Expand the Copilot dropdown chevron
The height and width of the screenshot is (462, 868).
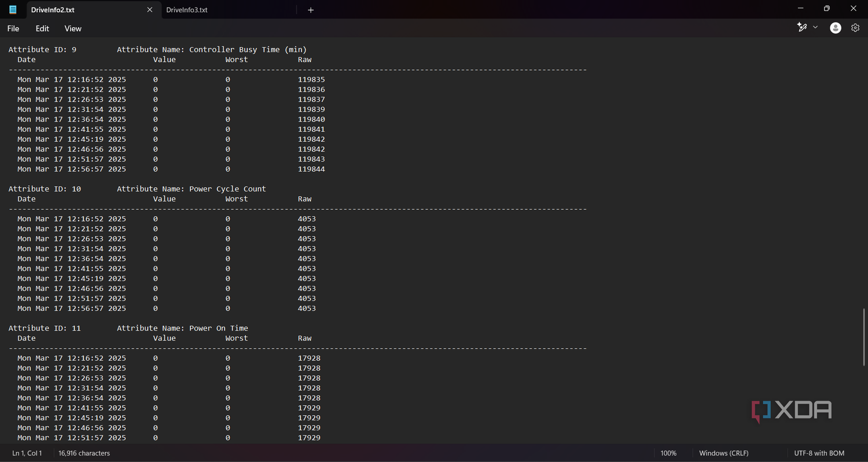815,27
